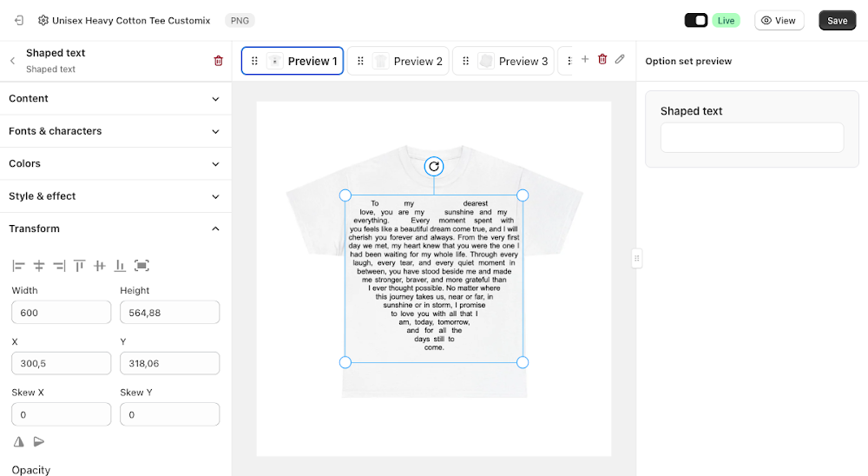
Task: Toggle the Live status switch
Action: pyautogui.click(x=696, y=21)
